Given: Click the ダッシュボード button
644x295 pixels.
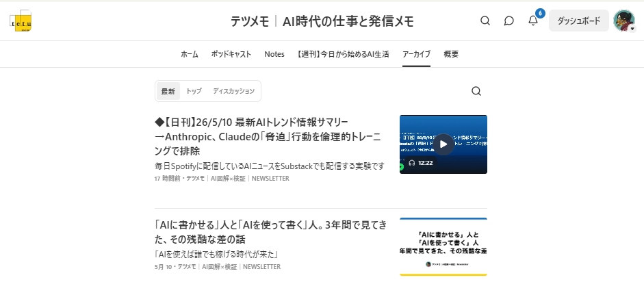Looking at the screenshot, I should click(579, 21).
